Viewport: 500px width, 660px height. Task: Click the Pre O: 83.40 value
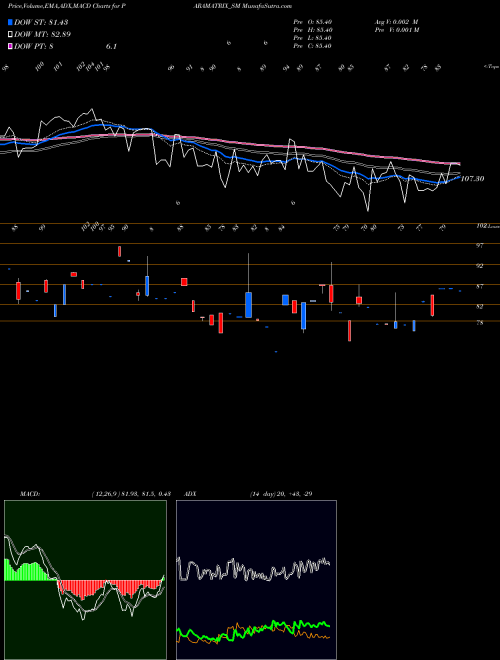(x=312, y=21)
